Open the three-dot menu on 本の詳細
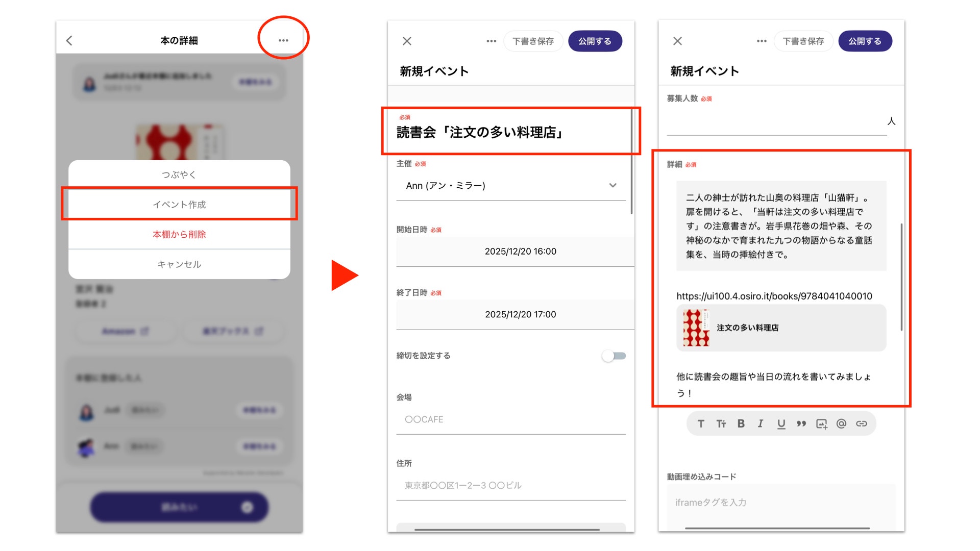Screen dimensions: 980x551 283,40
